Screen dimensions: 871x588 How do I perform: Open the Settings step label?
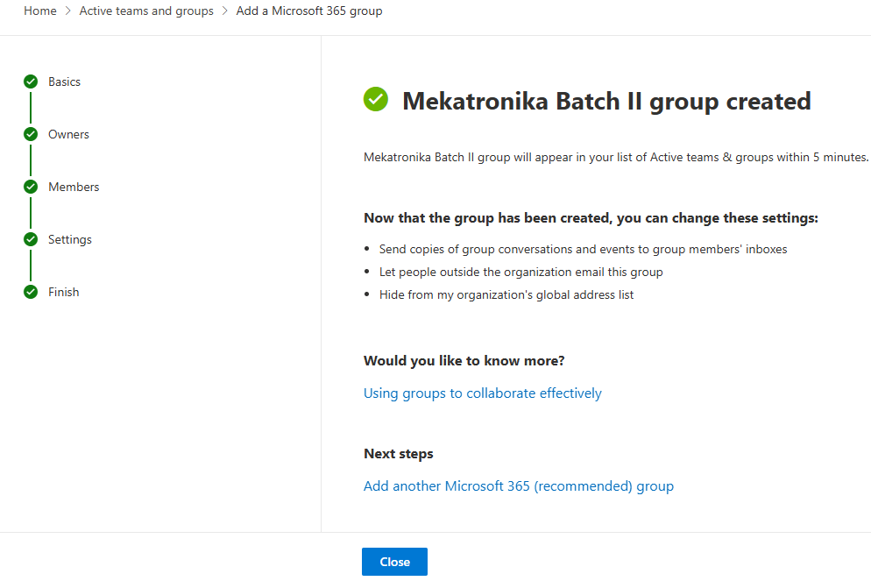[70, 239]
